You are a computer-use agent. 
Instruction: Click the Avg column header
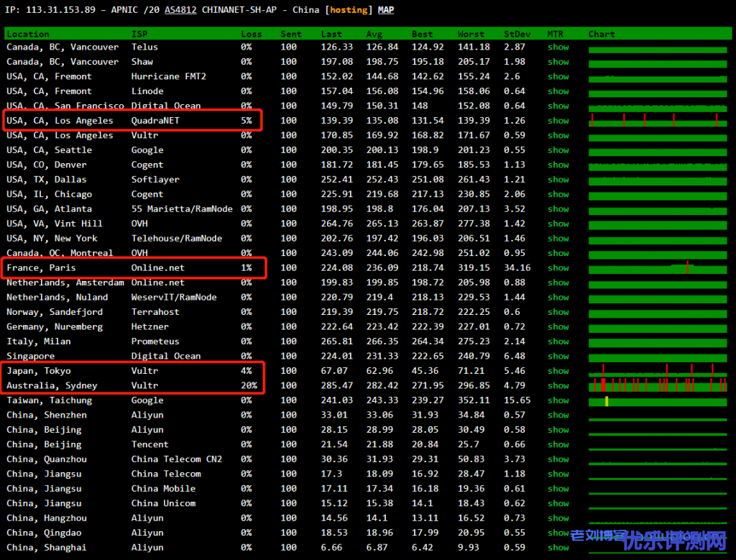[x=374, y=34]
